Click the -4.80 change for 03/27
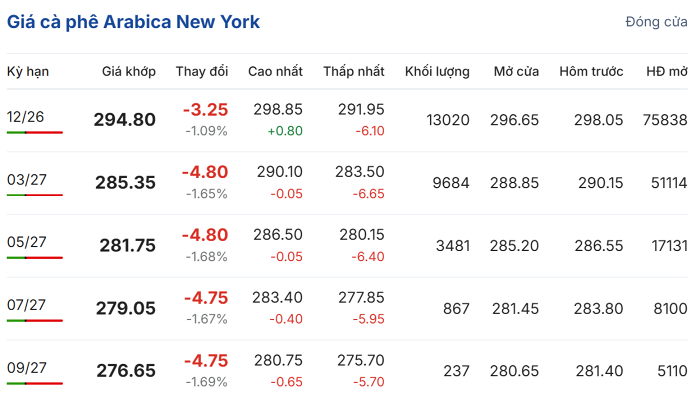The width and height of the screenshot is (700, 397). coord(205,172)
